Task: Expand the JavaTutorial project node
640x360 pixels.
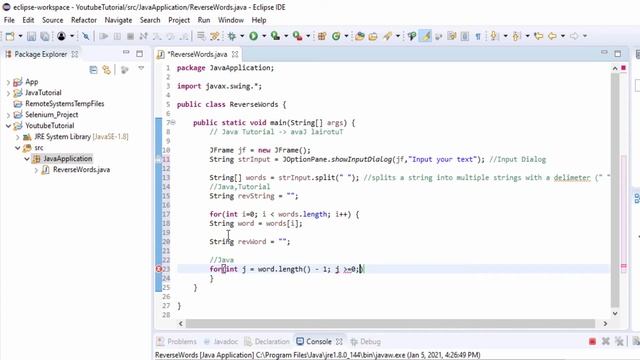Action: click(8, 93)
